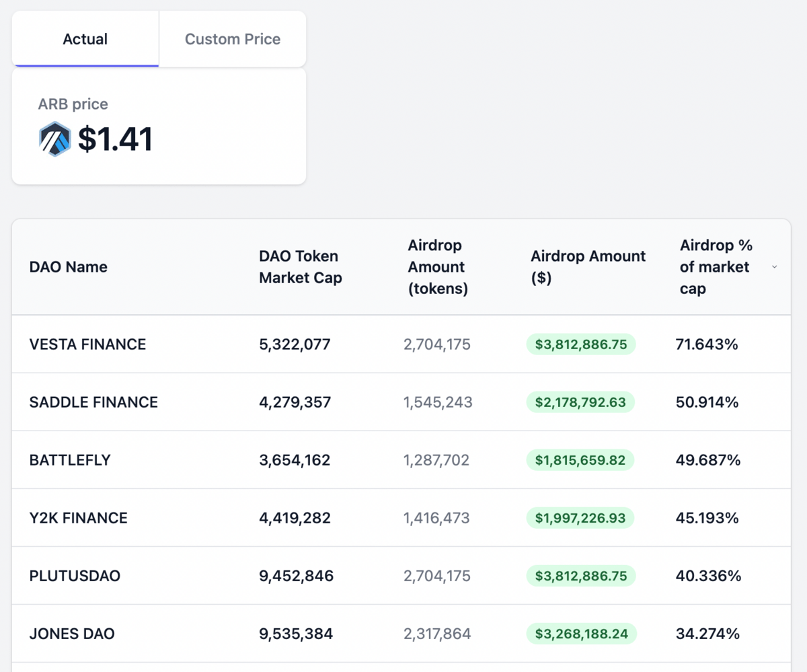Click the 49.687% percentage cell
807x672 pixels.
708,460
